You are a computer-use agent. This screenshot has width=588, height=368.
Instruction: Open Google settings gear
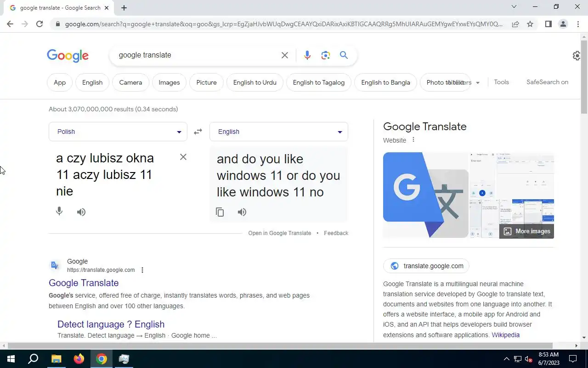click(x=577, y=56)
